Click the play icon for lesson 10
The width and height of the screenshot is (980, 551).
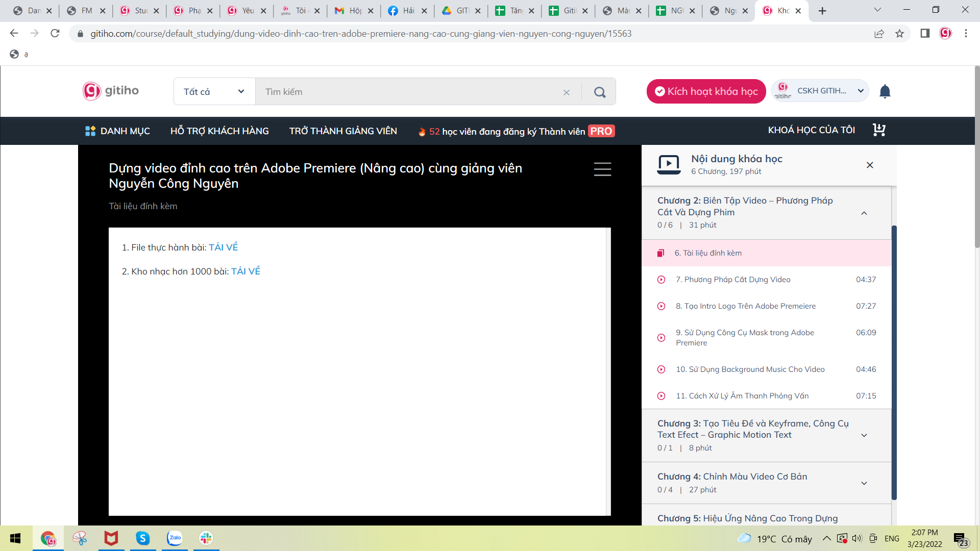661,369
